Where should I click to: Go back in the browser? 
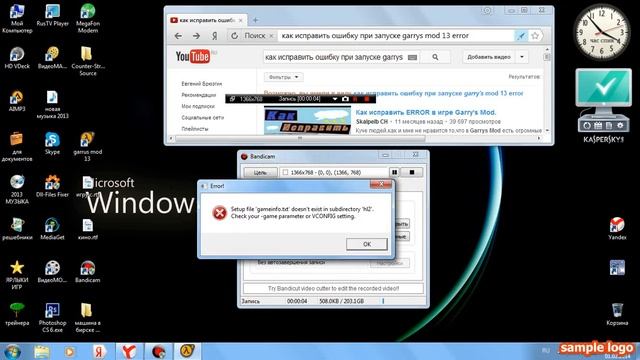click(178, 36)
